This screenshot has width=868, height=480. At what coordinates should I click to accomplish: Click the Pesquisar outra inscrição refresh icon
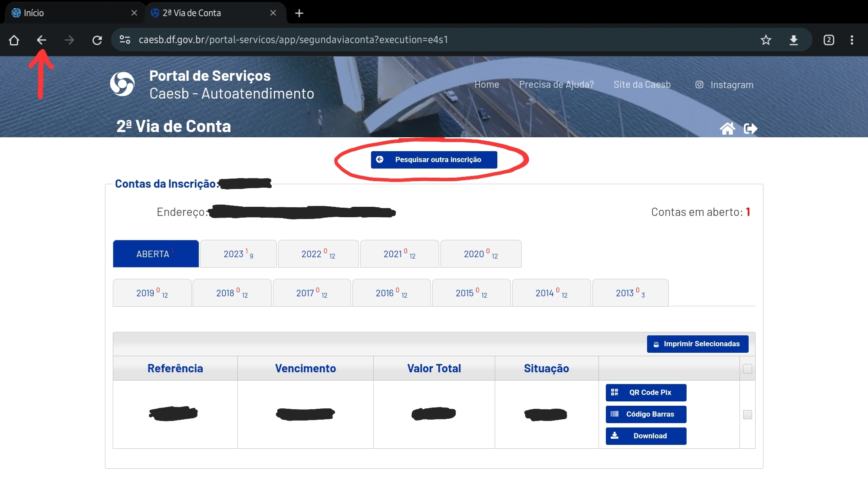coord(382,159)
